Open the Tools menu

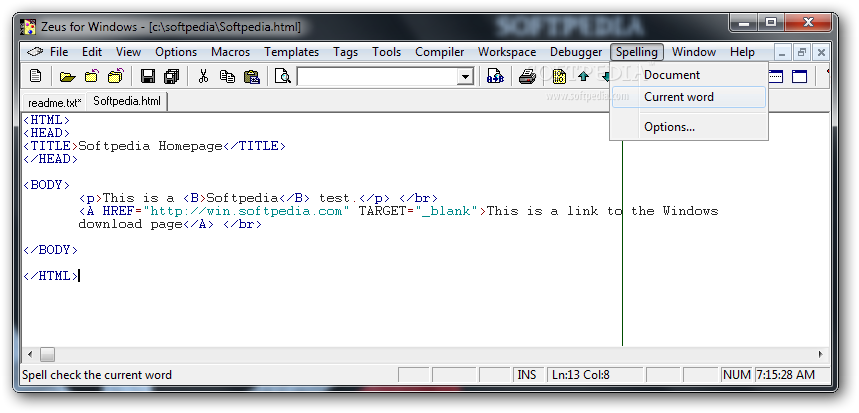click(x=387, y=52)
